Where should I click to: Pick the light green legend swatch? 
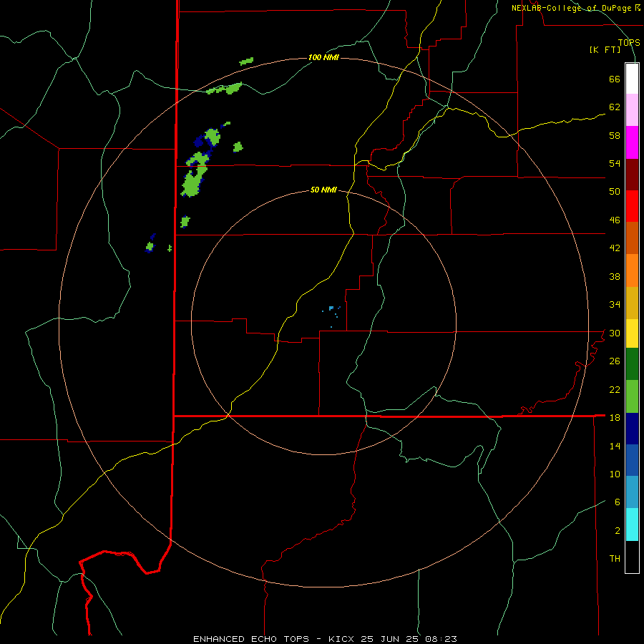pyautogui.click(x=632, y=396)
